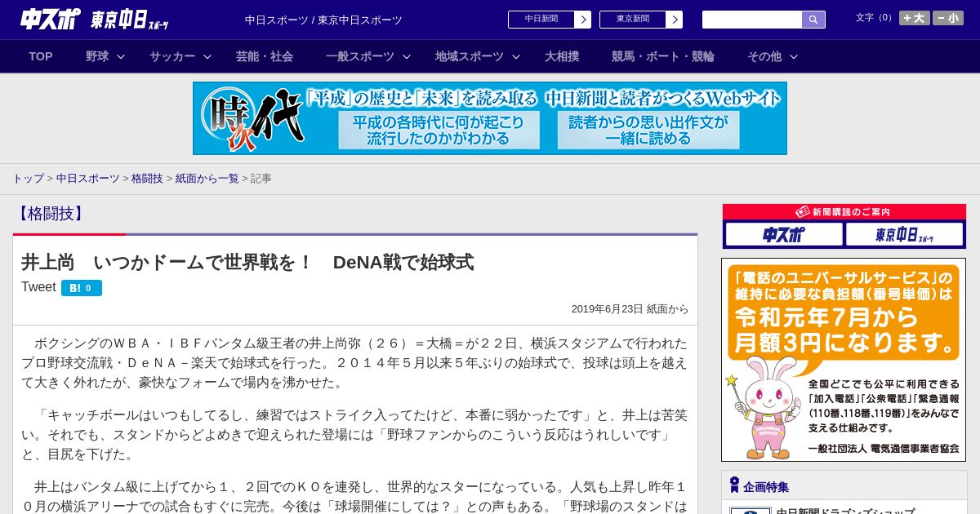Image resolution: width=980 pixels, height=514 pixels.
Task: Open the 地域スポーツ menu
Action: [x=470, y=56]
